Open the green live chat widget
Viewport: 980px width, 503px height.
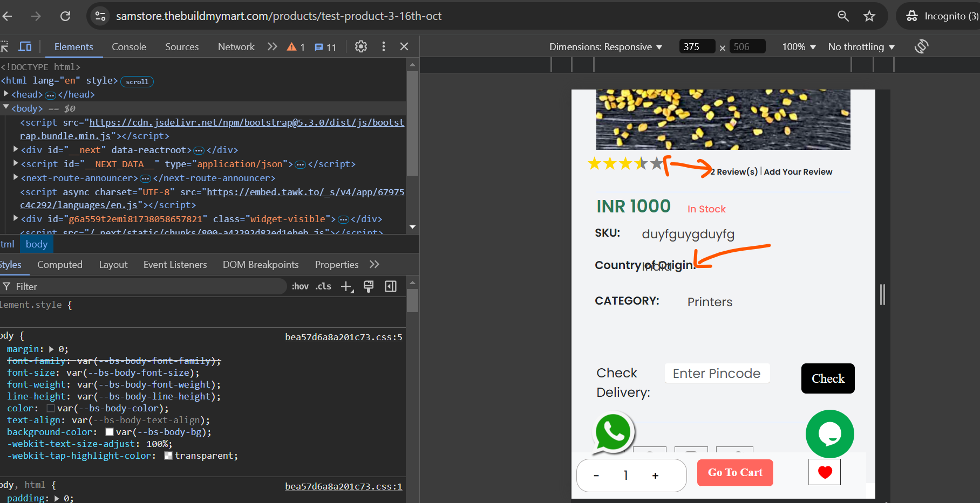click(x=829, y=434)
